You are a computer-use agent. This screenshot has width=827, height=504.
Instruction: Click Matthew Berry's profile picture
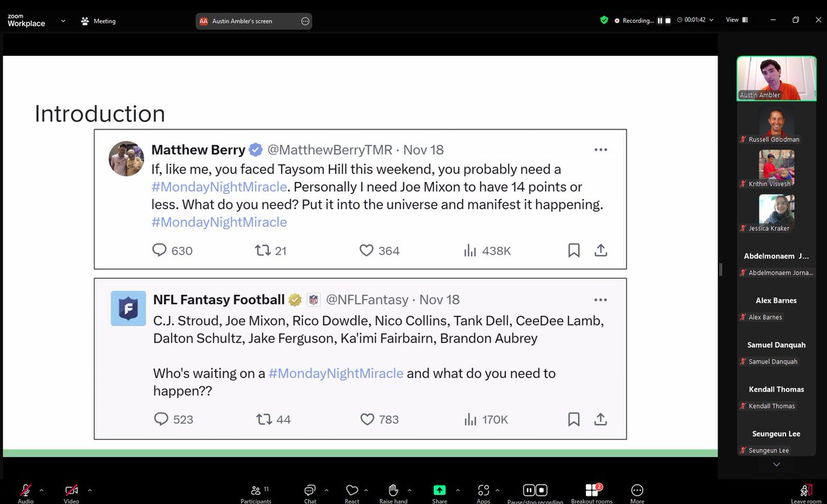pos(126,158)
